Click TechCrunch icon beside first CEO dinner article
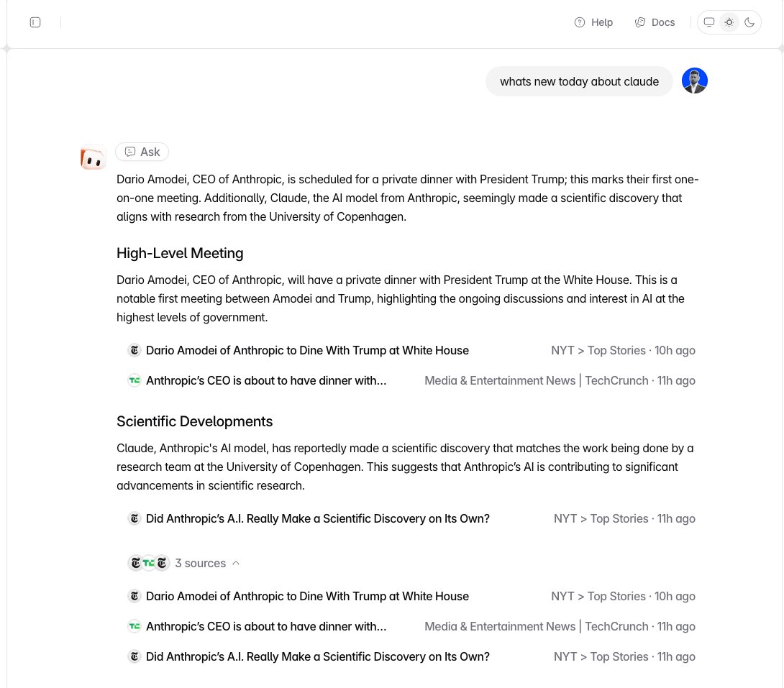The height and width of the screenshot is (688, 784). tap(134, 381)
